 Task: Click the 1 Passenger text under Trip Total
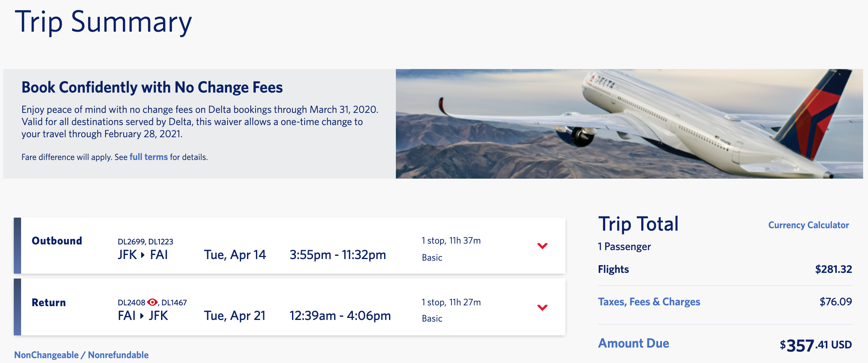click(x=624, y=246)
